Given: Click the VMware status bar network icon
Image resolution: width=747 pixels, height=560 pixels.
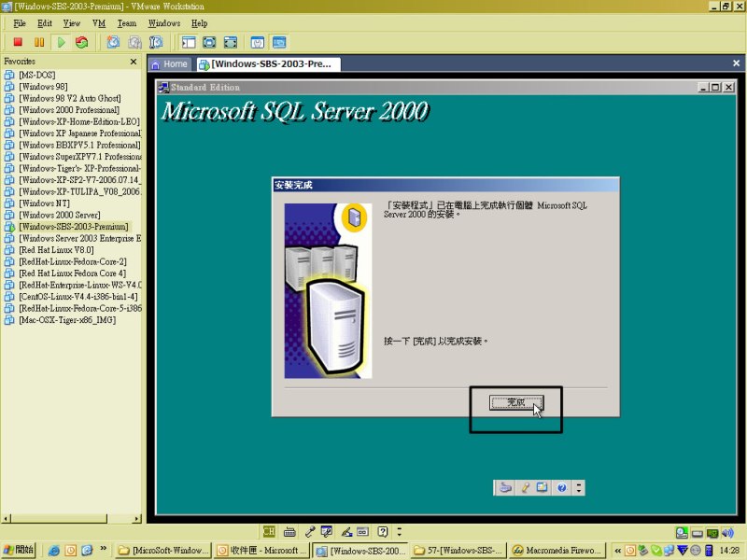Looking at the screenshot, I should click(x=712, y=533).
